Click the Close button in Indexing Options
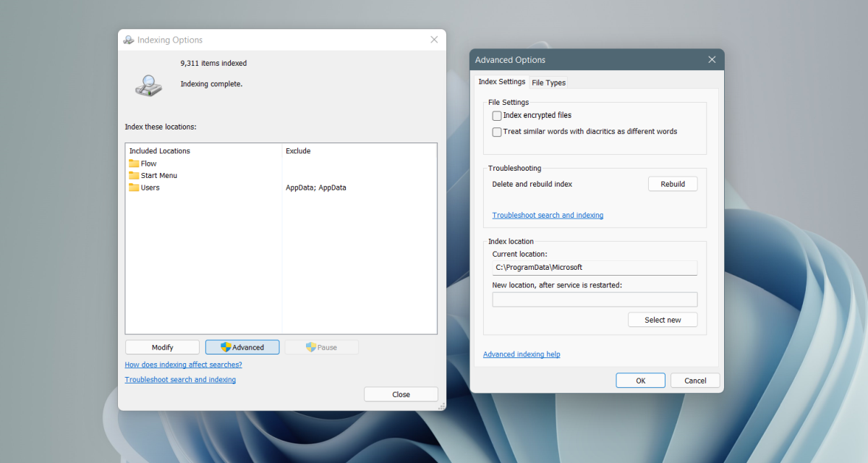 [401, 394]
